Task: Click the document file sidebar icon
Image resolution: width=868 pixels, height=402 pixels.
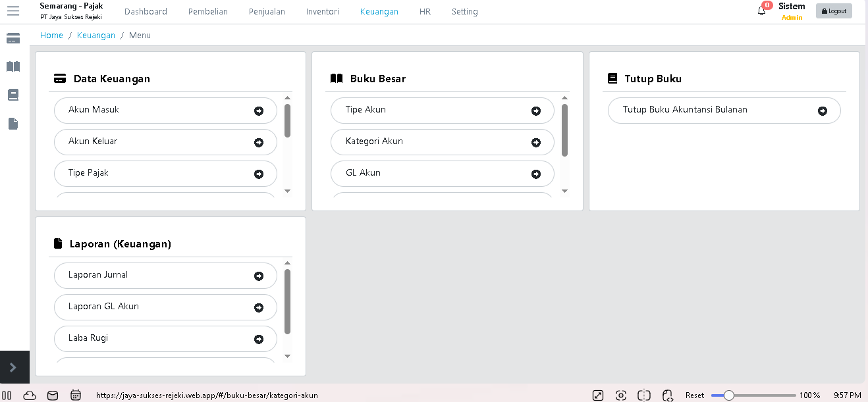Action: pyautogui.click(x=13, y=124)
